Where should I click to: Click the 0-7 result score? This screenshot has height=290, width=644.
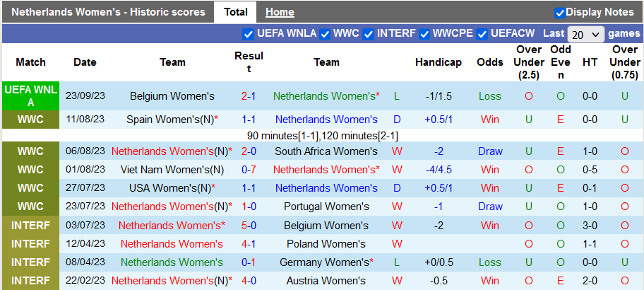click(x=249, y=170)
